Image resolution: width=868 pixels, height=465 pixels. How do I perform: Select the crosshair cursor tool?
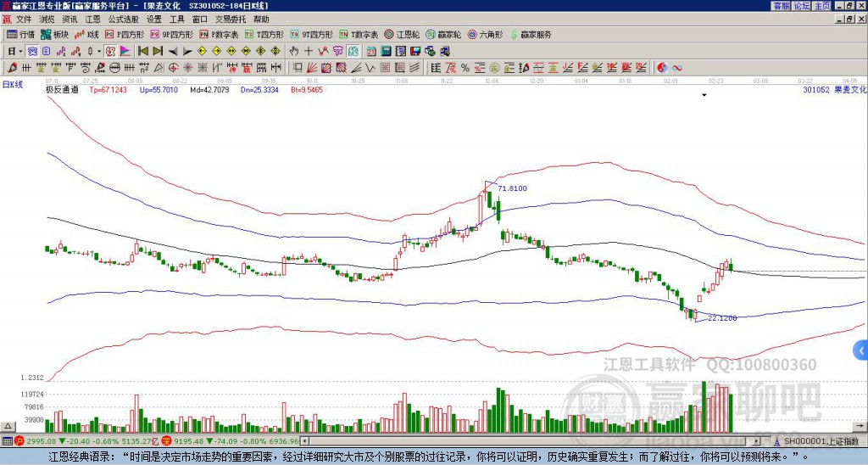pyautogui.click(x=309, y=52)
